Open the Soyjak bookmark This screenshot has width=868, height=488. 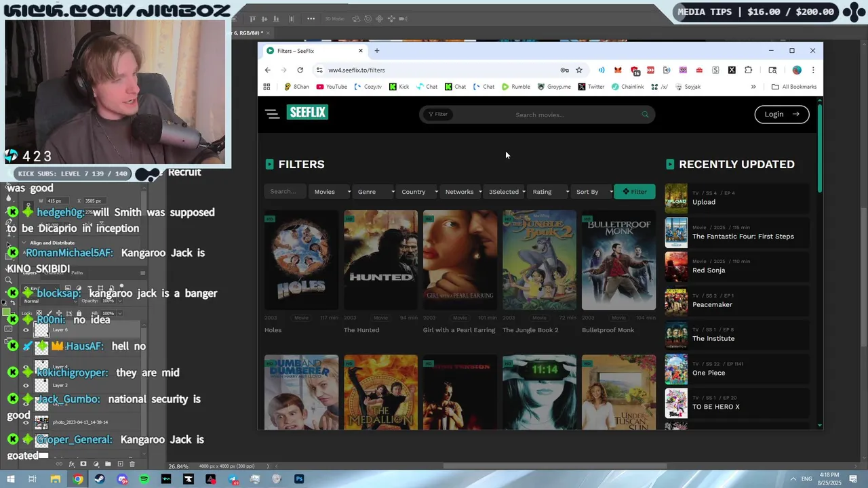[x=688, y=87]
